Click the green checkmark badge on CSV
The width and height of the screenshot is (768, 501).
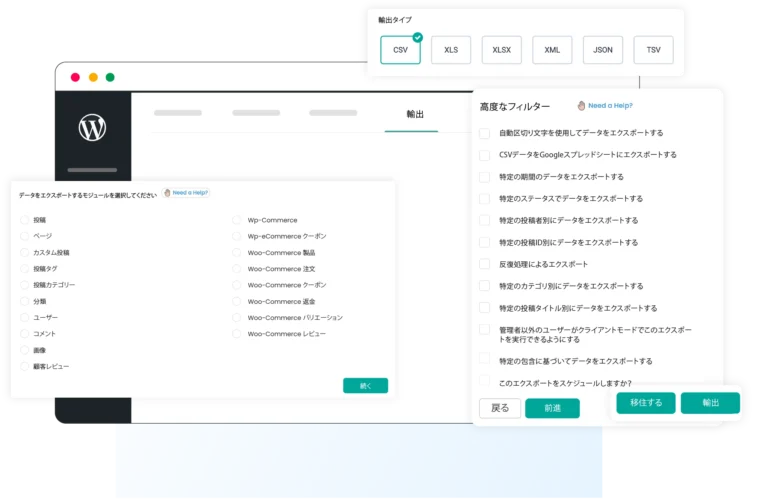[417, 37]
